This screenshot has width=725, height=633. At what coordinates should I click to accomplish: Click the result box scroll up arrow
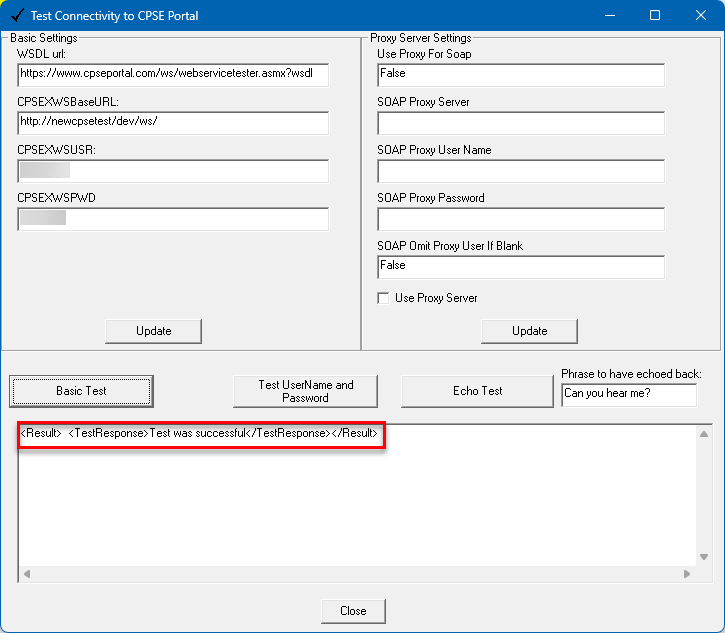pos(704,434)
